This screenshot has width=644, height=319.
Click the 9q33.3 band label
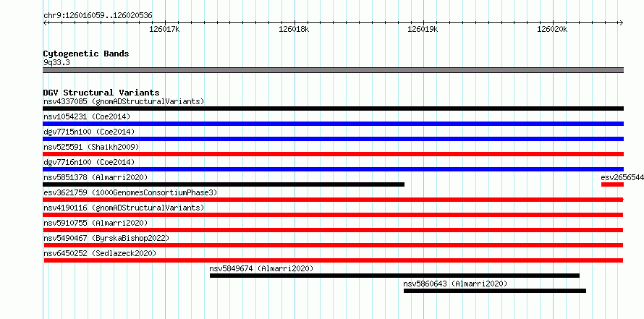[56, 62]
